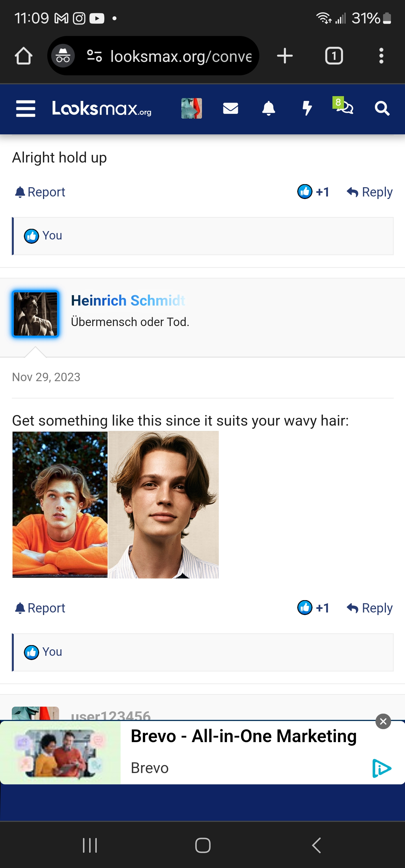The width and height of the screenshot is (405, 868).
Task: Report the 'Alright hold up' post
Action: (40, 192)
